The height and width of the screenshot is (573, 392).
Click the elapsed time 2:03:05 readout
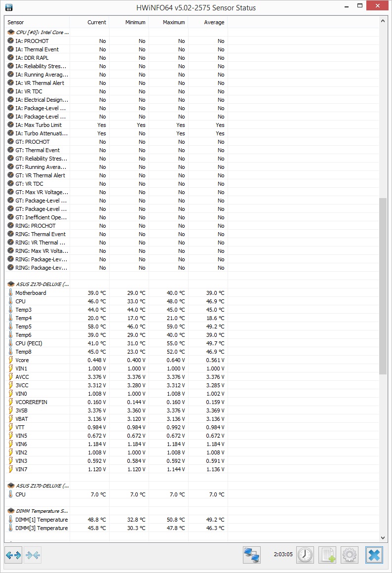(283, 554)
